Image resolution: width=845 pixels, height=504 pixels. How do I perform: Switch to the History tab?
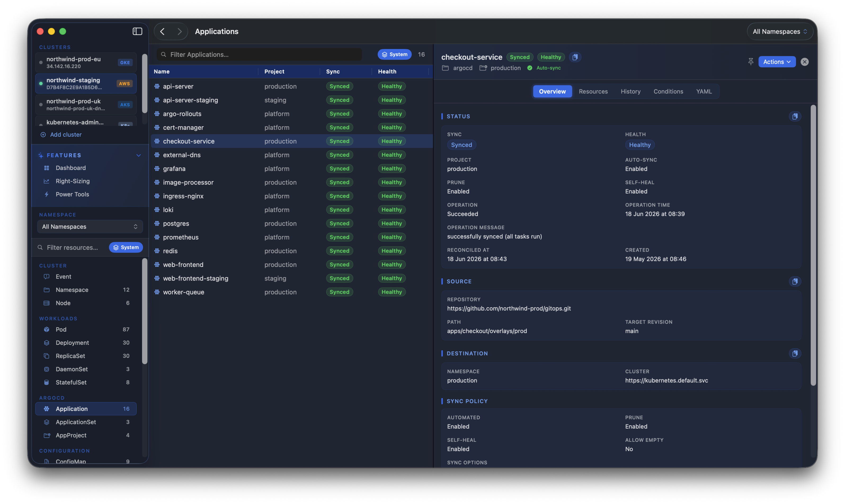tap(630, 91)
